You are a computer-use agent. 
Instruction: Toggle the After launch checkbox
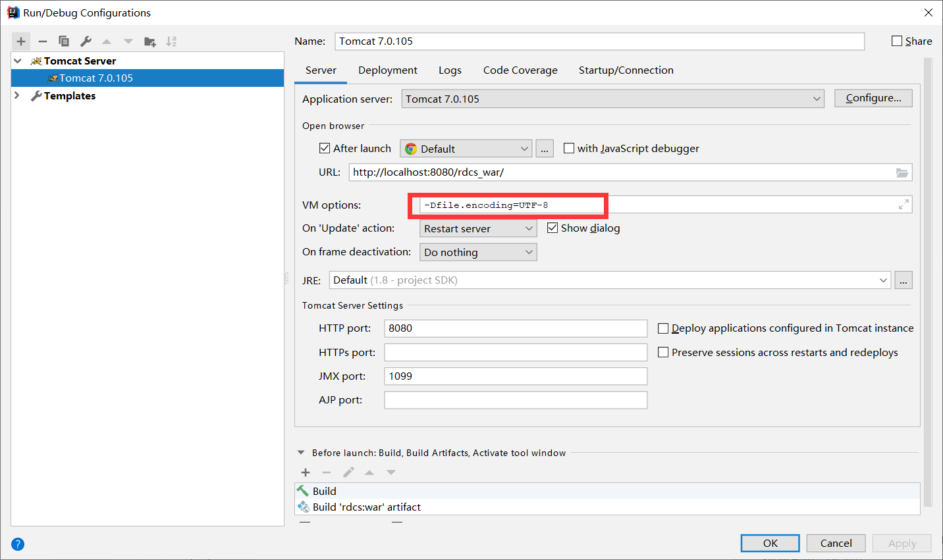(325, 148)
